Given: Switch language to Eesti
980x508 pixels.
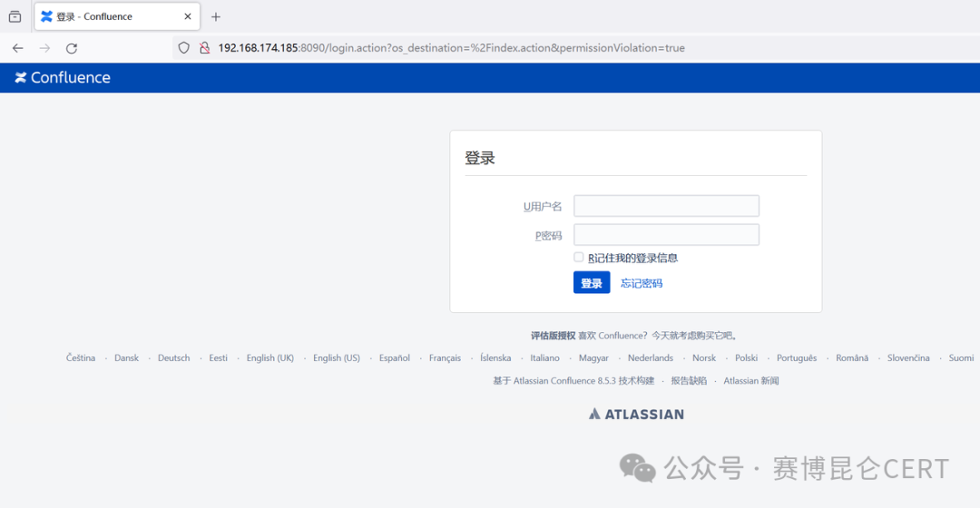Looking at the screenshot, I should [218, 358].
